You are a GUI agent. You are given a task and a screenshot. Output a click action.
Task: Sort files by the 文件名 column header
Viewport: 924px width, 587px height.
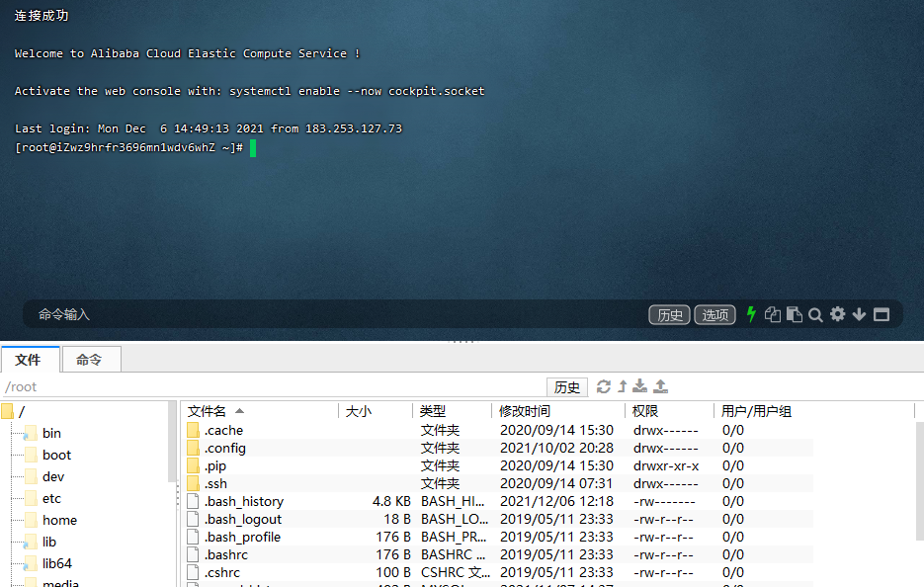[x=208, y=411]
